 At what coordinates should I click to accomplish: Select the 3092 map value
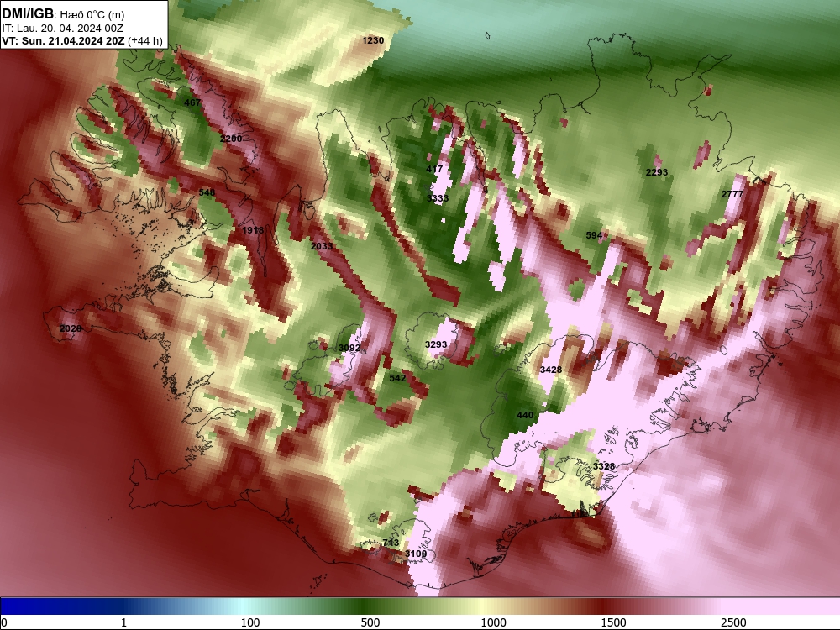coord(349,348)
